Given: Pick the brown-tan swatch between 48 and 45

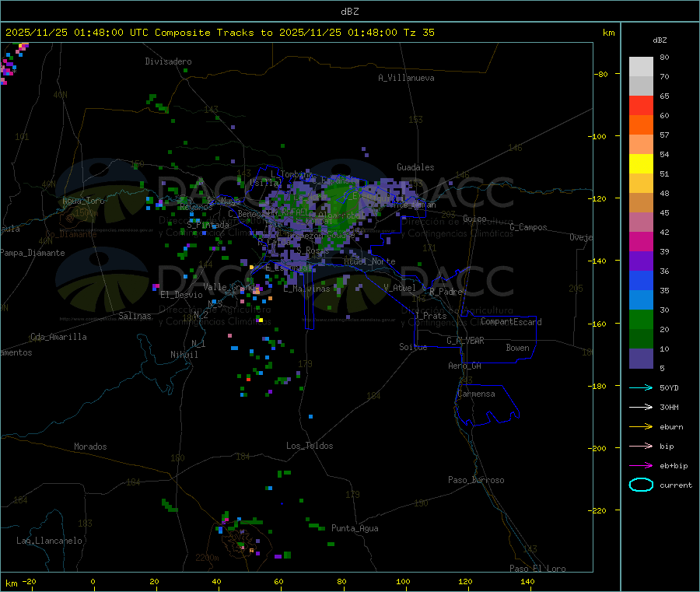Looking at the screenshot, I should click(x=641, y=203).
